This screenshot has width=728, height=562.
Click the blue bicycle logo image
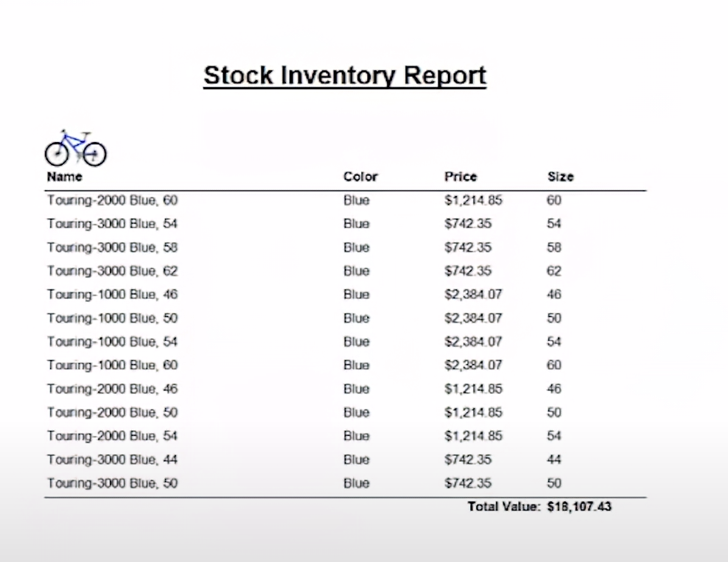click(76, 148)
